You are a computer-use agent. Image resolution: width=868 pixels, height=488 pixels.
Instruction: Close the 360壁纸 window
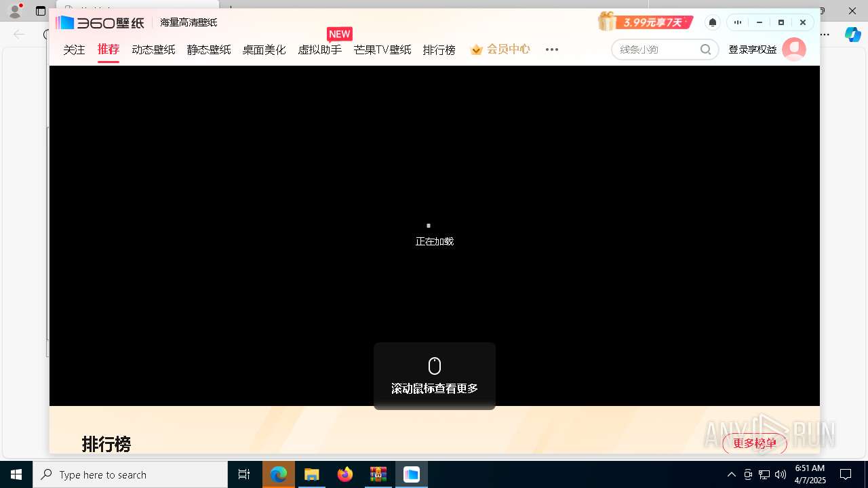click(803, 22)
